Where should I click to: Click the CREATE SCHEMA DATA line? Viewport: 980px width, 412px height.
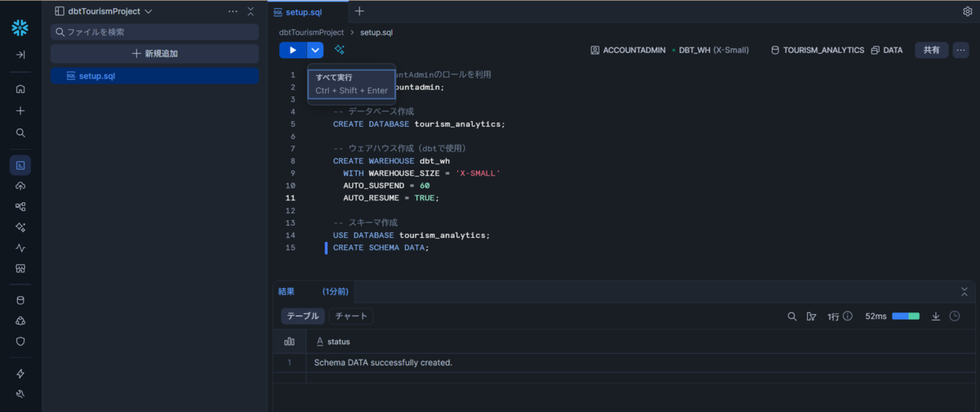pyautogui.click(x=381, y=248)
